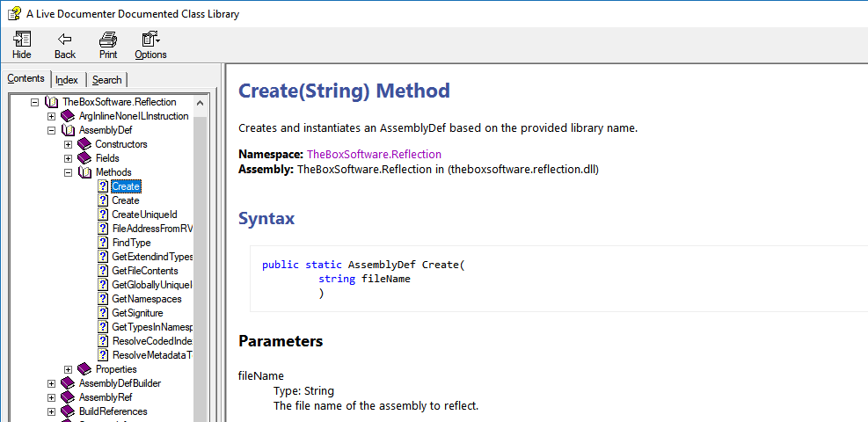Collapse the TheBoxSoftware.Reflection tree node

point(35,102)
